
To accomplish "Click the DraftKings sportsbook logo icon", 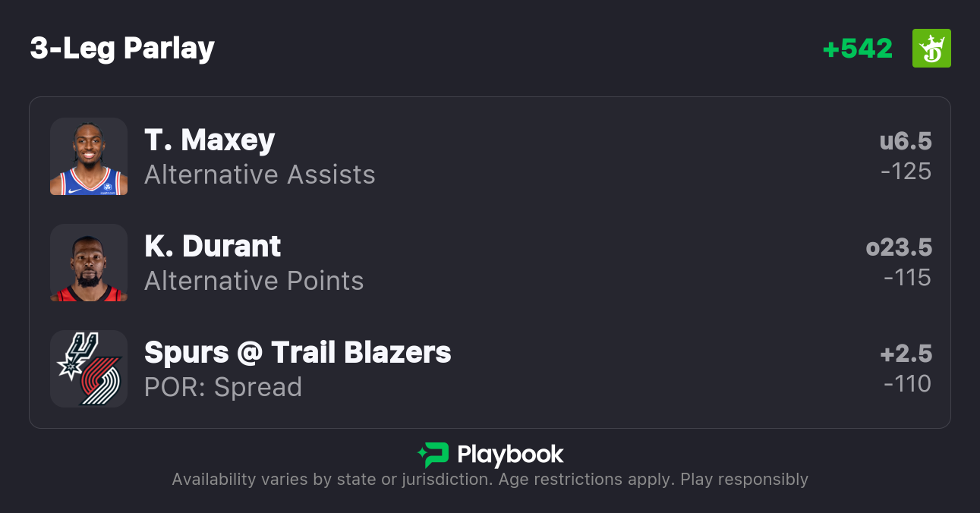I will (931, 49).
